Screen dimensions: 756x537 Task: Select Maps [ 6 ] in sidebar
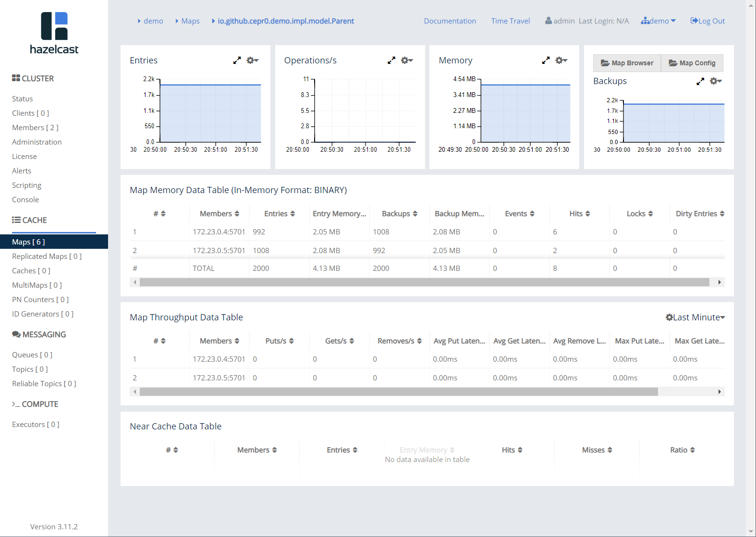[54, 242]
